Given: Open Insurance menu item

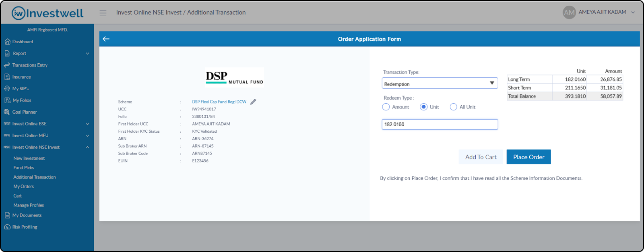Looking at the screenshot, I should click(x=22, y=77).
